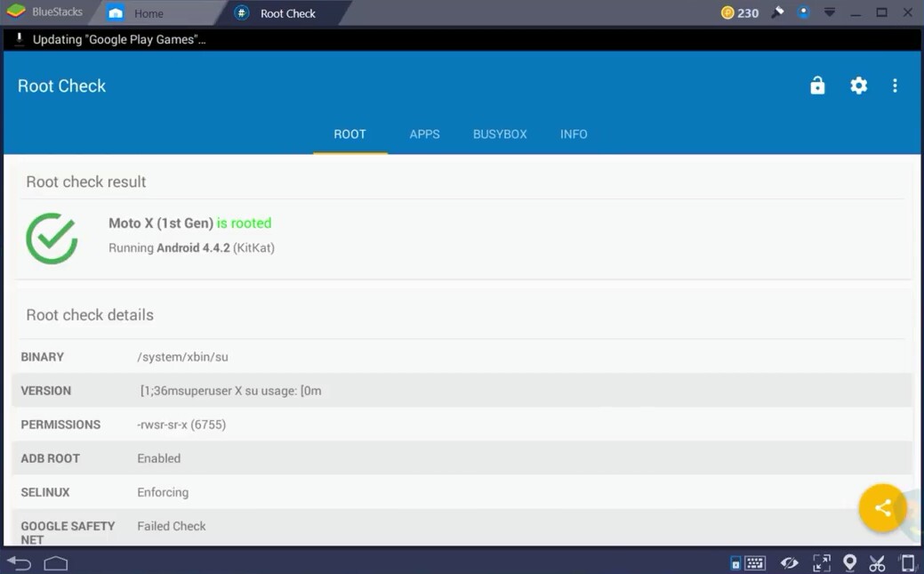This screenshot has width=924, height=574.
Task: Toggle the crossed-eye visibility icon
Action: pos(789,563)
